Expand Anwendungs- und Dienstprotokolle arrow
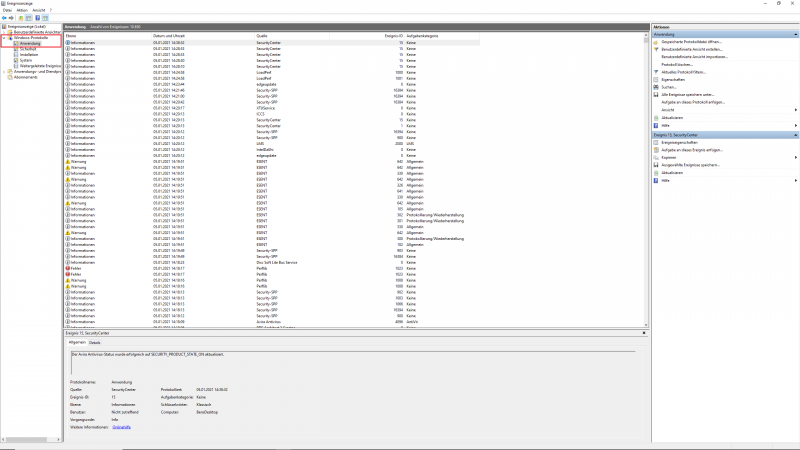 click(4, 71)
